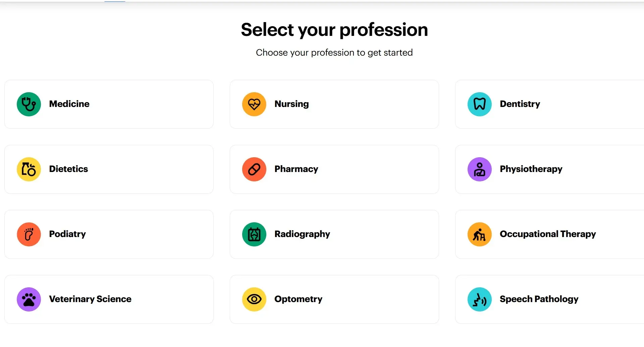Choose the Physiotherapy text label

(x=531, y=169)
